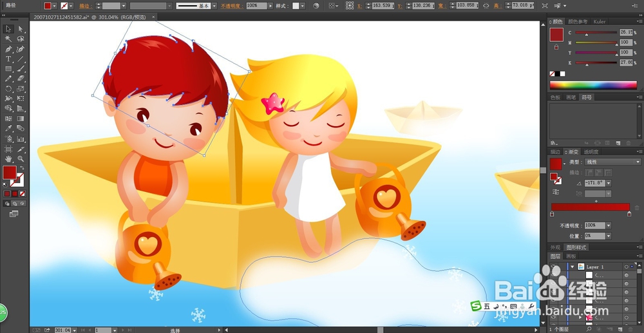Collapse the Layer 1 expander triangle
Screen dimensions: 644x333
tap(572, 267)
